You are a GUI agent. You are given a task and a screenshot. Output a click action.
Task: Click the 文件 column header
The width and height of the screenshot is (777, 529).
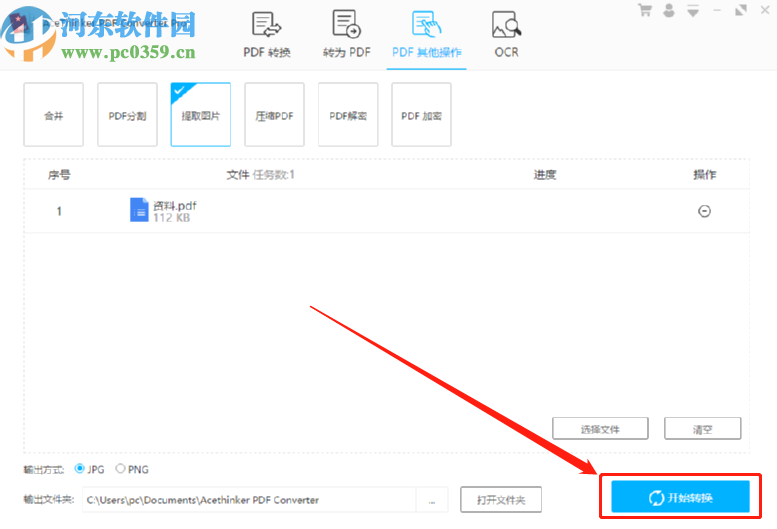tap(238, 175)
